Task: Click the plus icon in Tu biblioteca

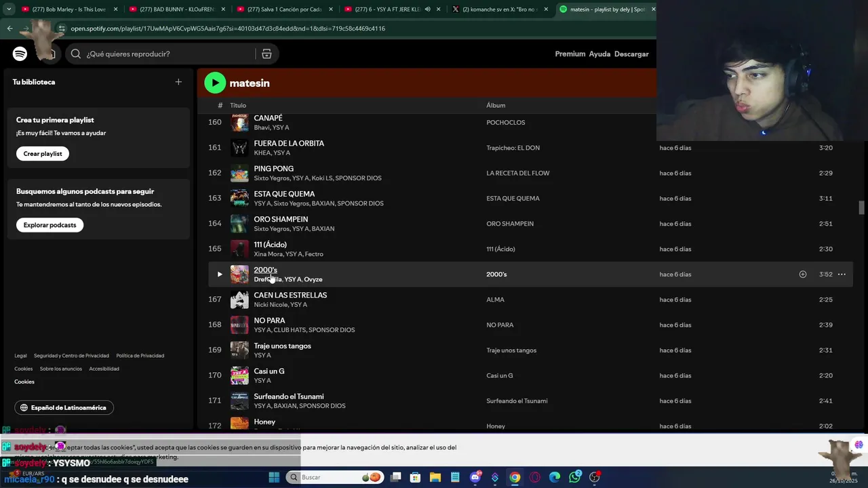Action: coord(178,82)
